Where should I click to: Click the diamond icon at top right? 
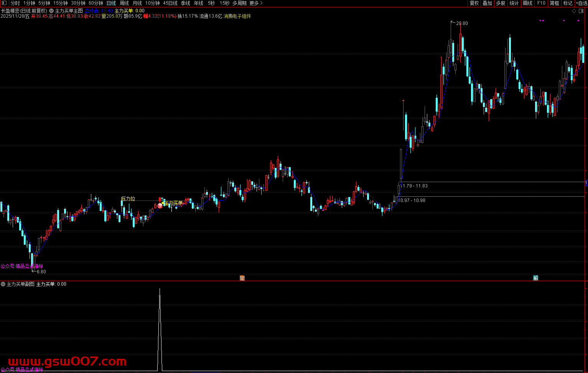point(574,11)
